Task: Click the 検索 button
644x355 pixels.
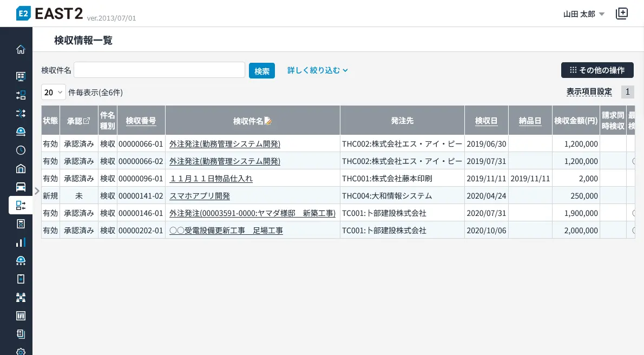Action: (x=262, y=71)
